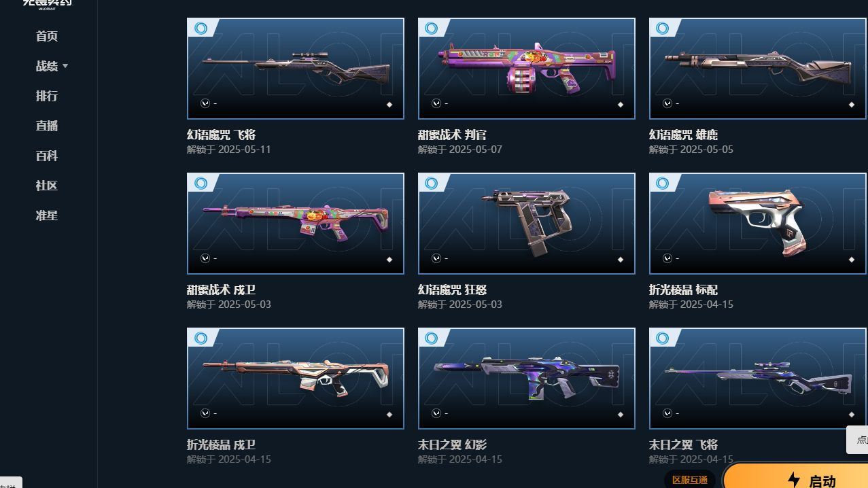Screen dimensions: 868x488
Task: Click Valorant points icon on 末日之翼 幻影 card
Action: pyautogui.click(x=436, y=413)
